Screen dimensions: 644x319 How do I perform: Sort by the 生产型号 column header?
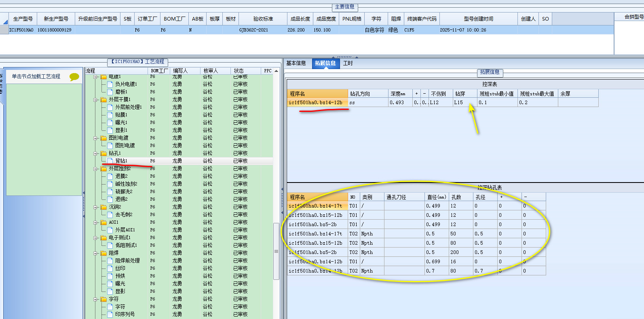click(23, 19)
